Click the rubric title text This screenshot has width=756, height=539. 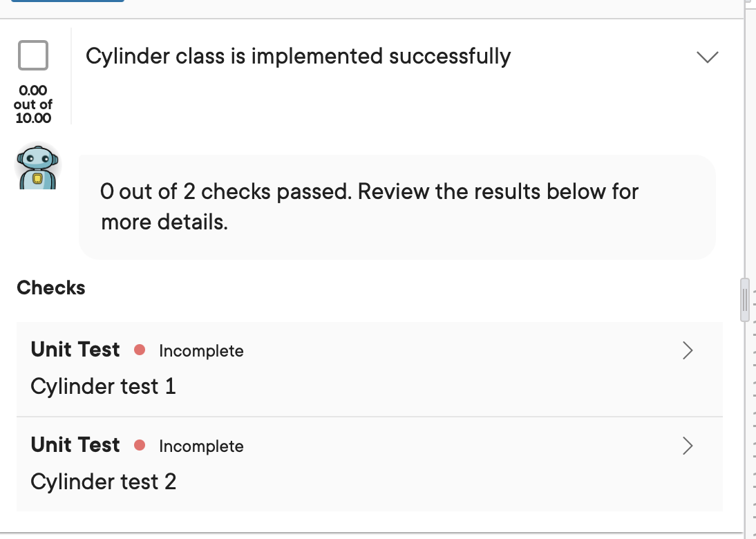point(297,56)
